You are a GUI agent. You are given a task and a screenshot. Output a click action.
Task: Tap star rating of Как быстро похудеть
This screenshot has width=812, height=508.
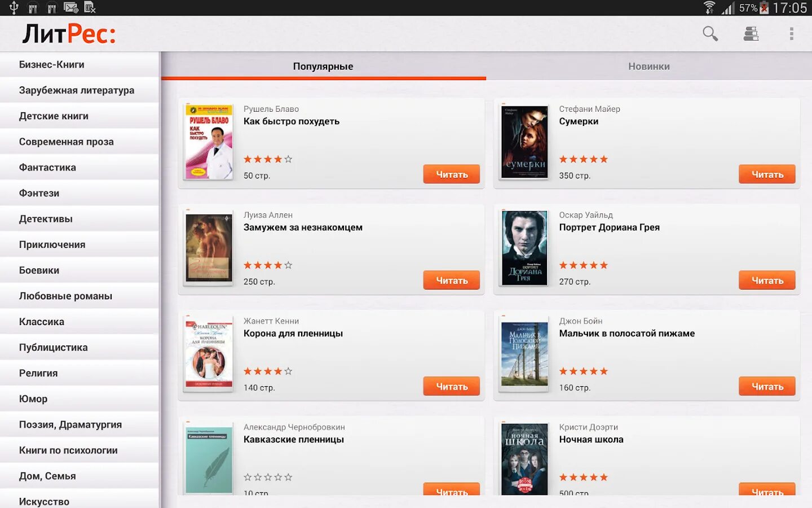click(x=268, y=159)
